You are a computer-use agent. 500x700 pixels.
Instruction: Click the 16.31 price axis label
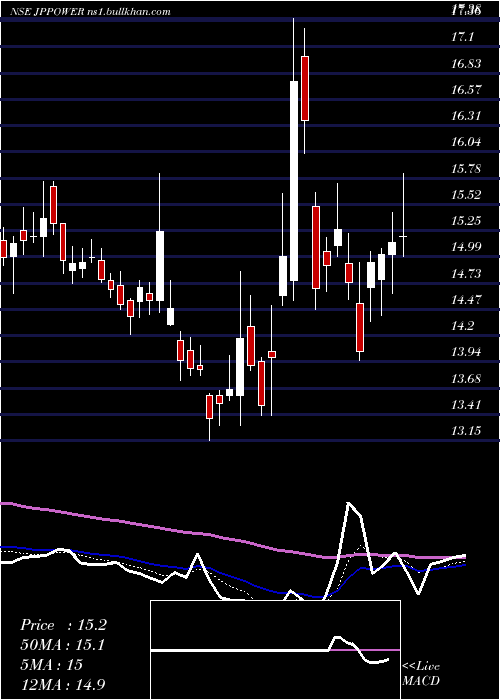466,116
